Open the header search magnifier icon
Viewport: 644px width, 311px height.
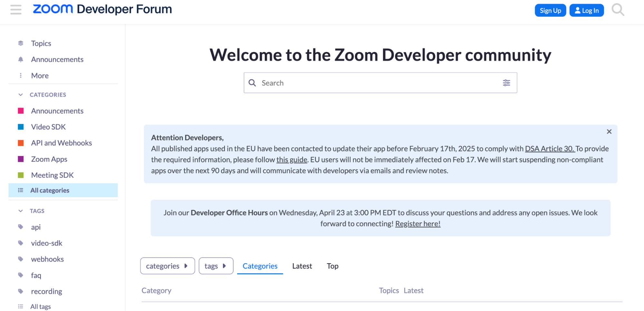(618, 10)
